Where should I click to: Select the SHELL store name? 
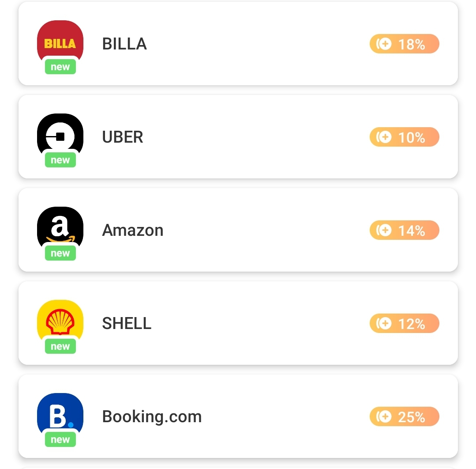point(127,324)
